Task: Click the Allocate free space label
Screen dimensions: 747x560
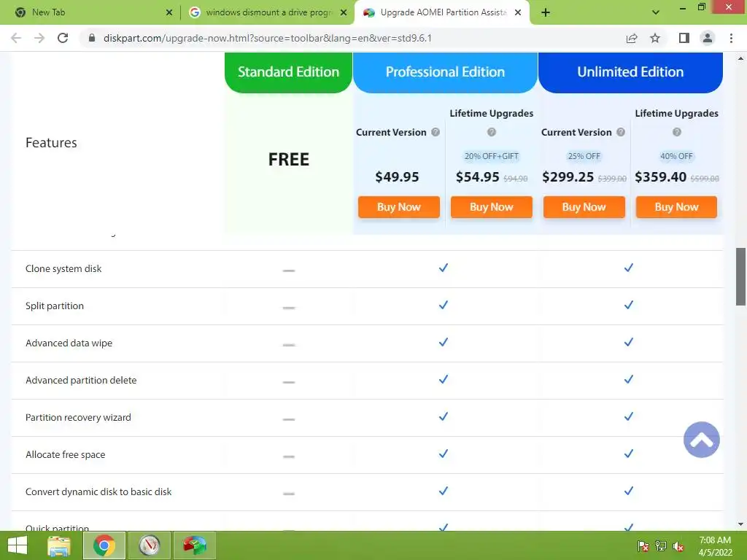Action: click(x=65, y=454)
